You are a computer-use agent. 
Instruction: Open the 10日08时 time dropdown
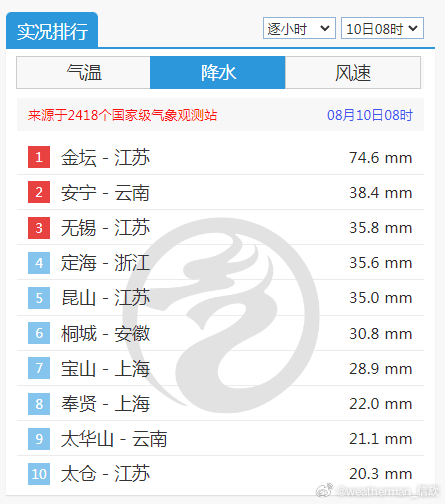coord(382,28)
